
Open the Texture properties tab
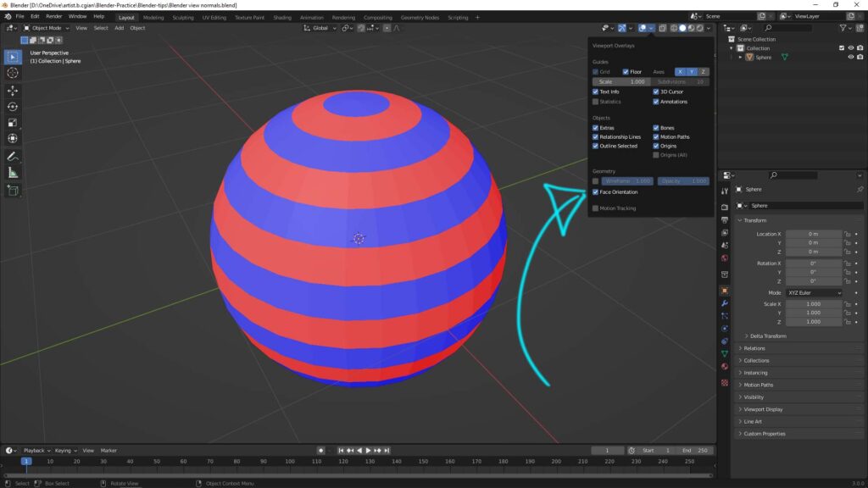725,382
